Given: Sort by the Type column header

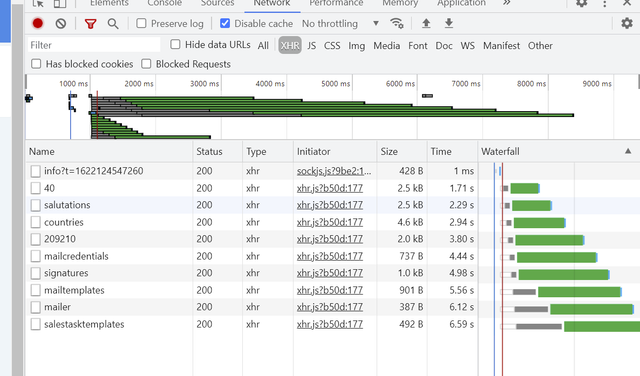Looking at the screenshot, I should pos(268,151).
